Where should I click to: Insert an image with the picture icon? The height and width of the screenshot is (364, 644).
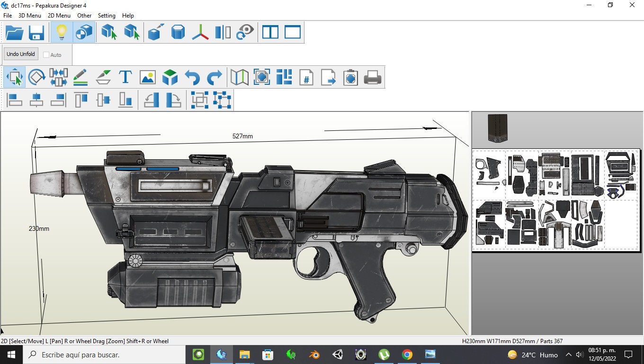pos(147,76)
